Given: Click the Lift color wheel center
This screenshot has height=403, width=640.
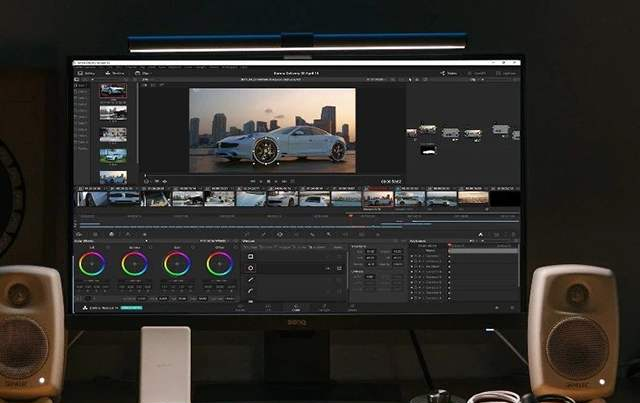Looking at the screenshot, I should click(x=91, y=264).
